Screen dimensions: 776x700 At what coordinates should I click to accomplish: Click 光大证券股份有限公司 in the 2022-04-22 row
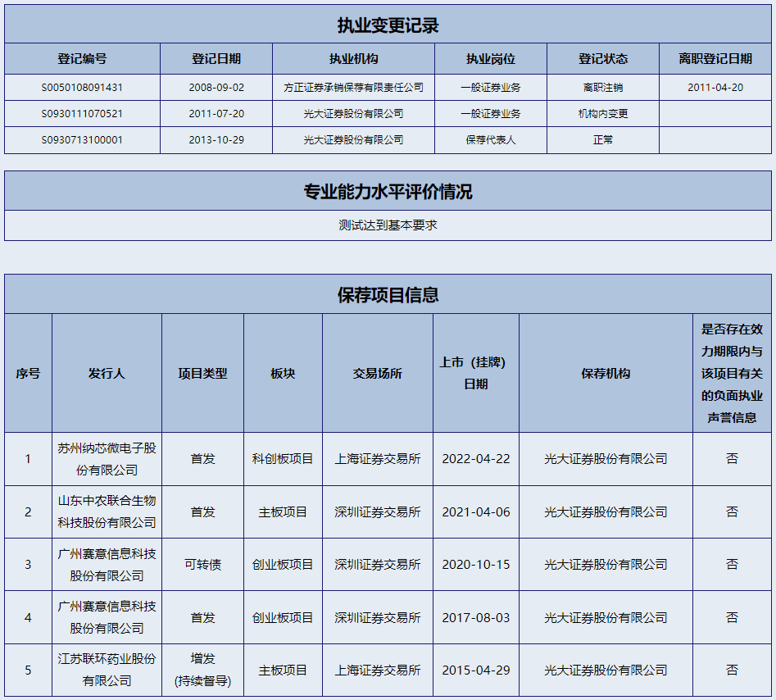pyautogui.click(x=606, y=459)
